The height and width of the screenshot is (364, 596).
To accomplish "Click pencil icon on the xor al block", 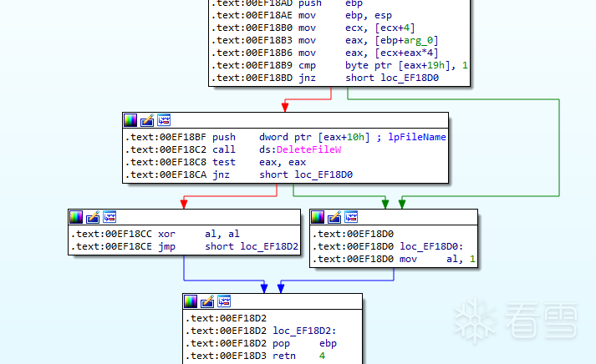I will tap(93, 217).
